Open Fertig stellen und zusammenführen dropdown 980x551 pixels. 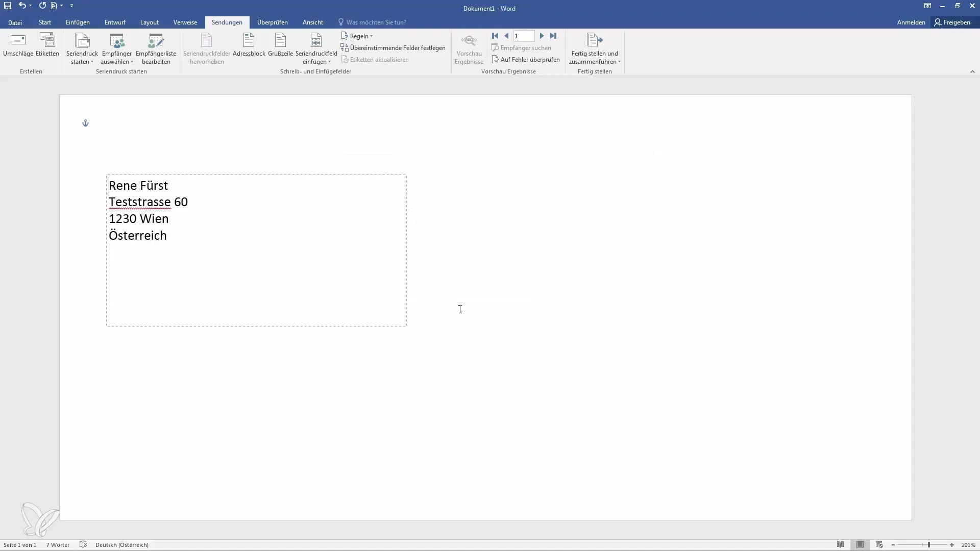595,49
